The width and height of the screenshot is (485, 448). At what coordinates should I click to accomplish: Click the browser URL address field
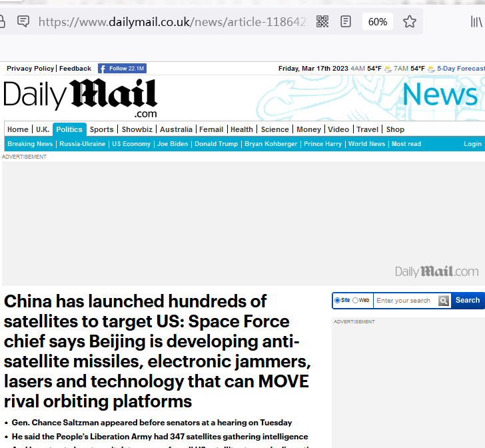[x=173, y=22]
